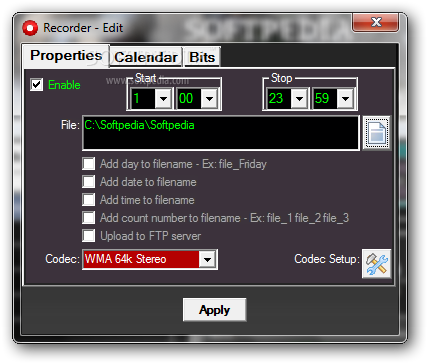Switch to the Properties tab

66,56
